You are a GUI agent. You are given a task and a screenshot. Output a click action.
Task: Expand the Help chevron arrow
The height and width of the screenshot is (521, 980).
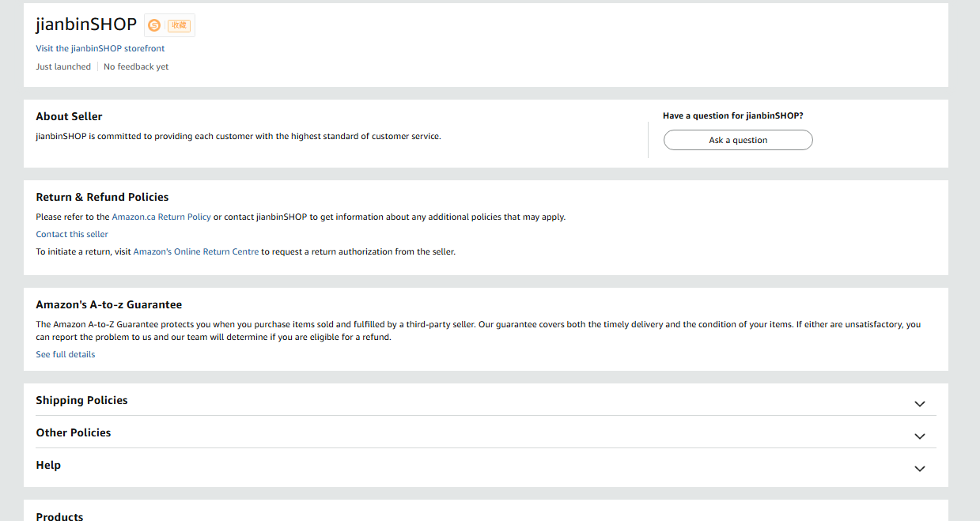[x=919, y=468]
